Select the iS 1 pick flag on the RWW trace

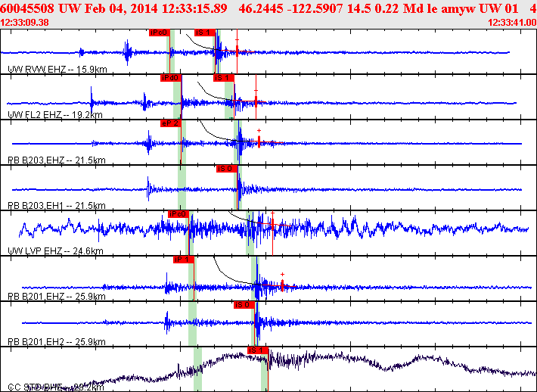click(205, 33)
